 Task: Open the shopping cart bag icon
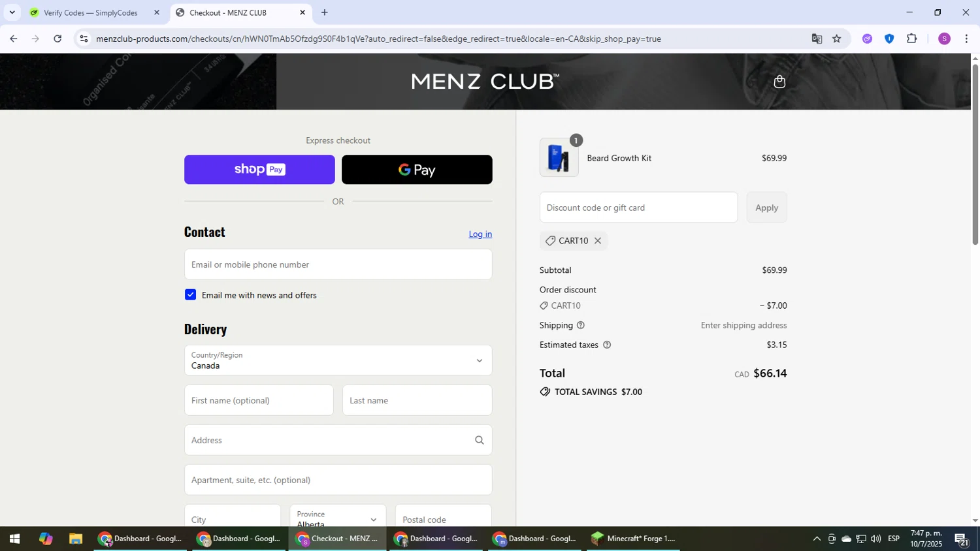pyautogui.click(x=779, y=82)
